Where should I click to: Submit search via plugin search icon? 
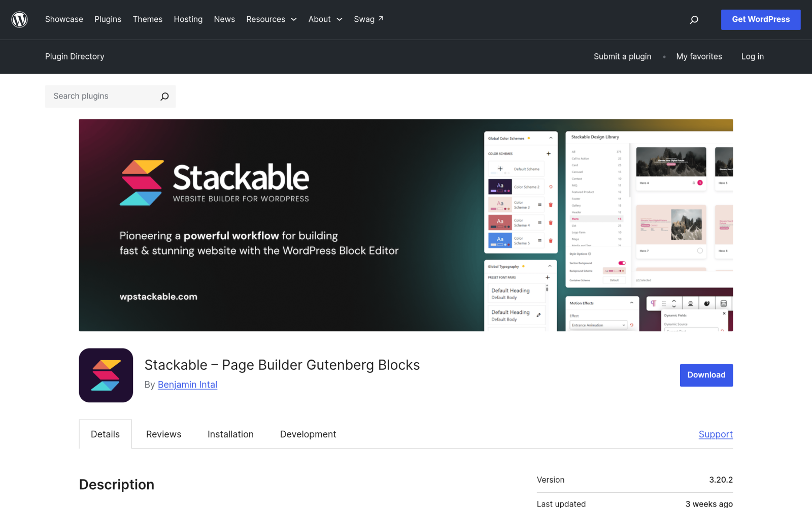(164, 97)
